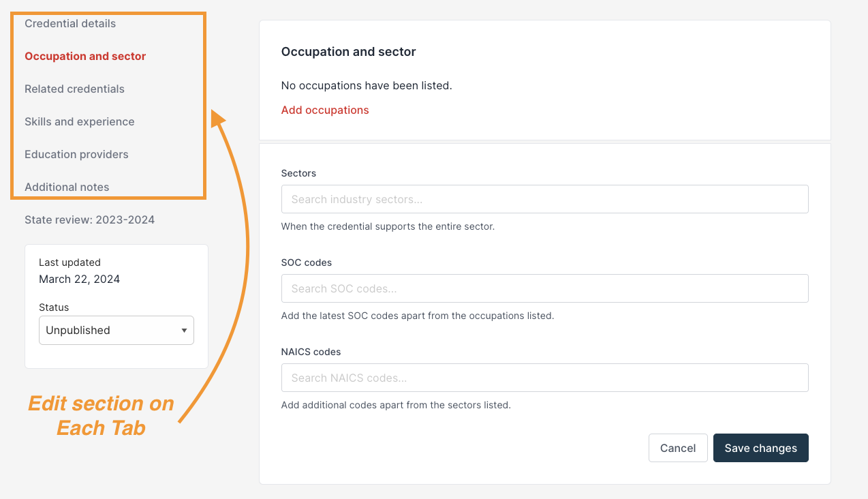Open the Credential details tab
Viewport: 868px width, 499px height.
tap(70, 24)
